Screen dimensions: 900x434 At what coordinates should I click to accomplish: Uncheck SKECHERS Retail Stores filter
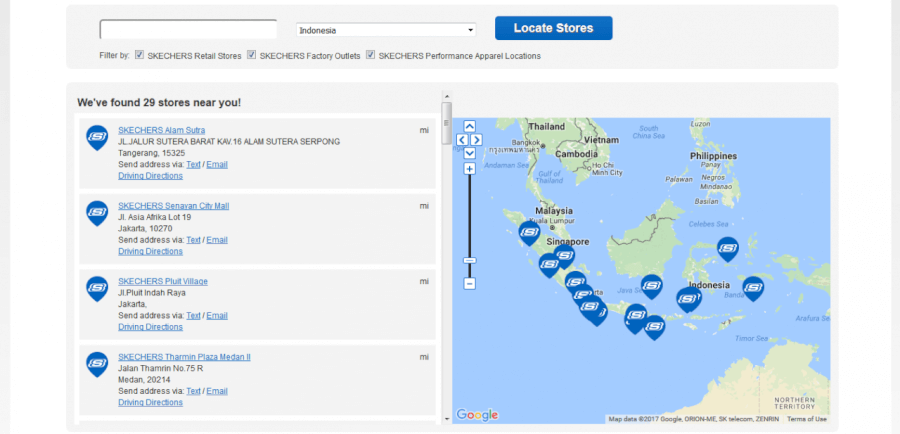pyautogui.click(x=139, y=55)
